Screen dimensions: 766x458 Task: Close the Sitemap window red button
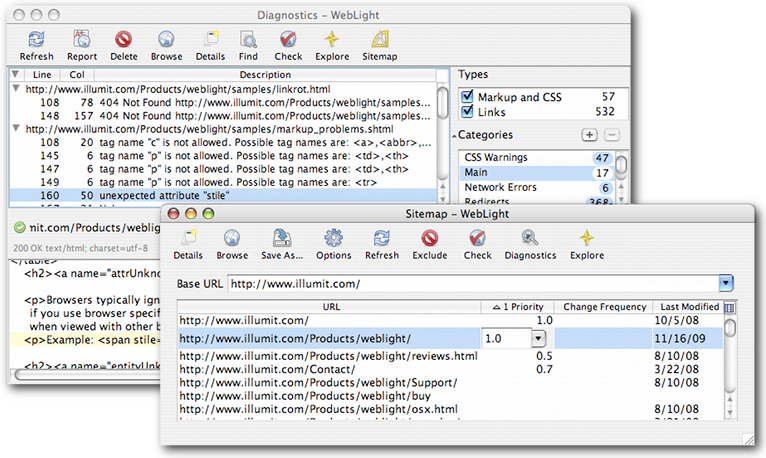pyautogui.click(x=173, y=213)
